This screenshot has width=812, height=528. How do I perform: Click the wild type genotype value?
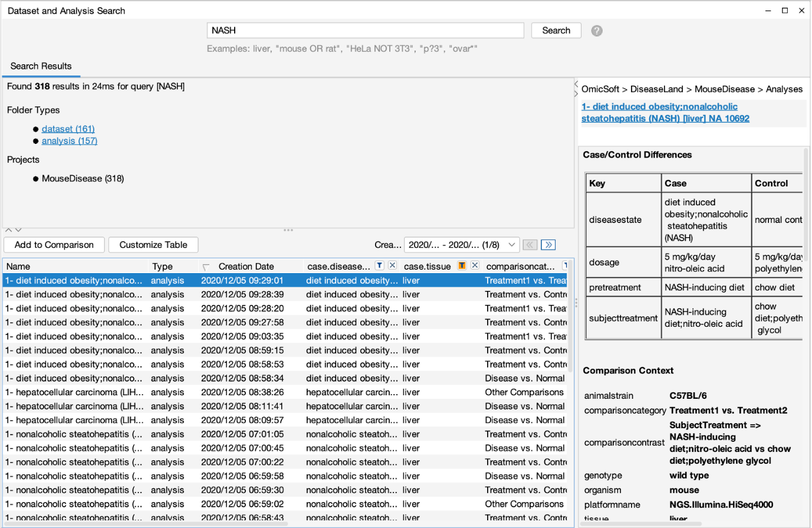pos(689,475)
